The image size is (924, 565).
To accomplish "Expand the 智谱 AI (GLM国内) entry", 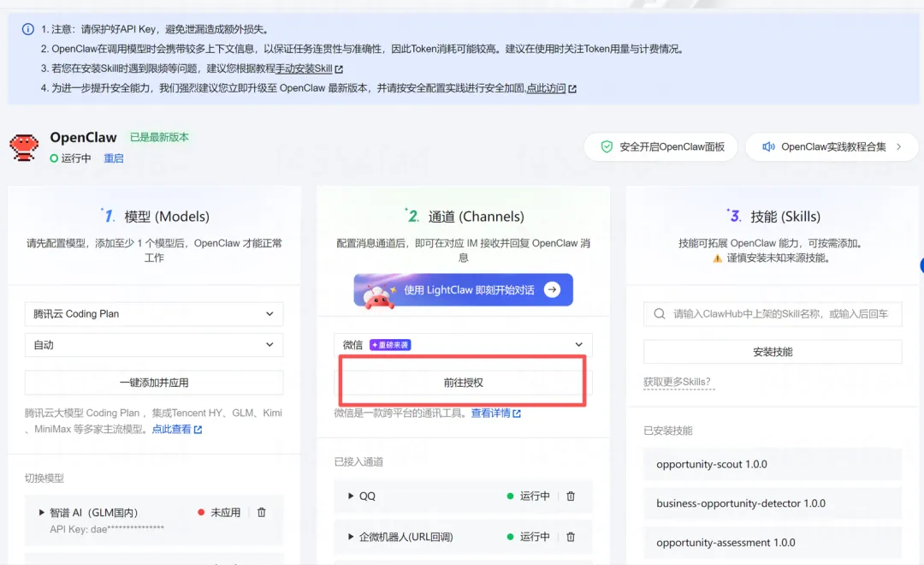I will [41, 513].
